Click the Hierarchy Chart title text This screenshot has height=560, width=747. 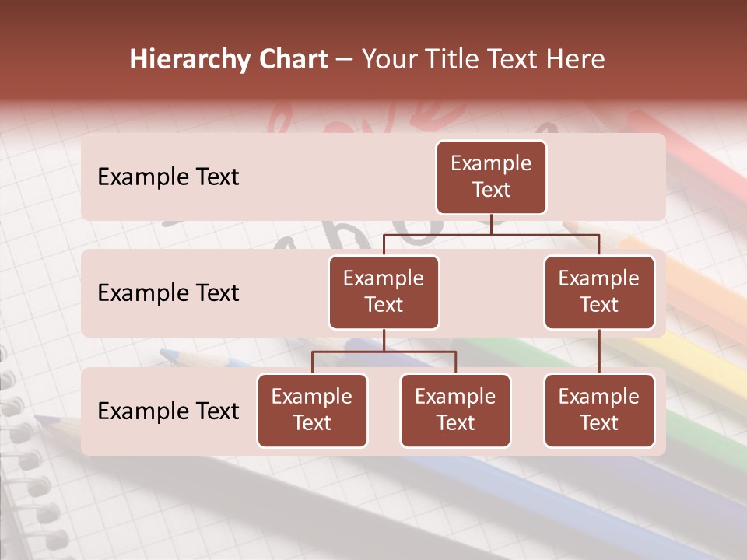(x=228, y=58)
